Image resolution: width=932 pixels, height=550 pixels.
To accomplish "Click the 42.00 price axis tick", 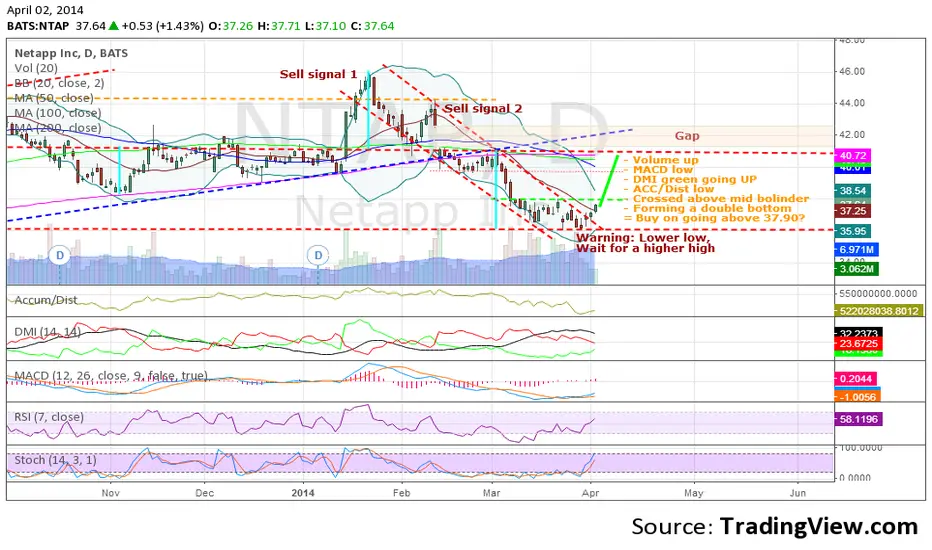I will [851, 135].
